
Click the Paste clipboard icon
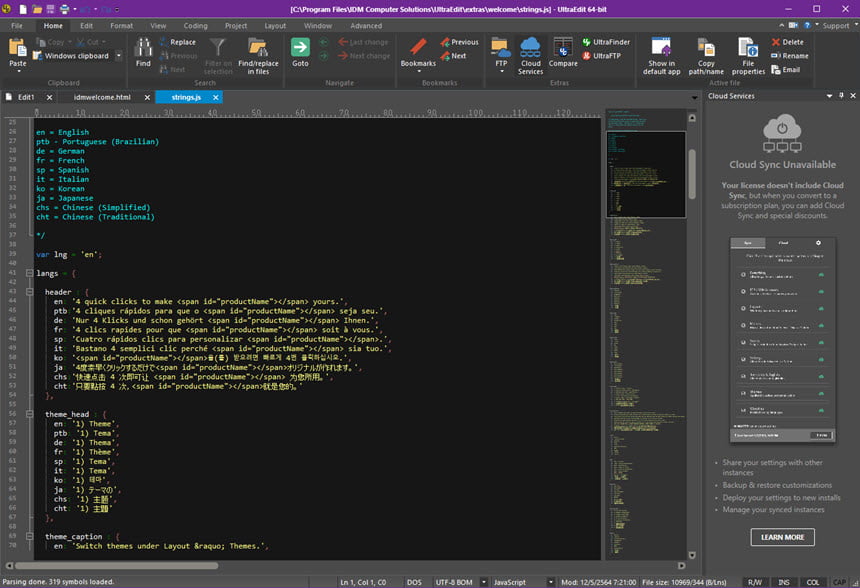(x=18, y=48)
